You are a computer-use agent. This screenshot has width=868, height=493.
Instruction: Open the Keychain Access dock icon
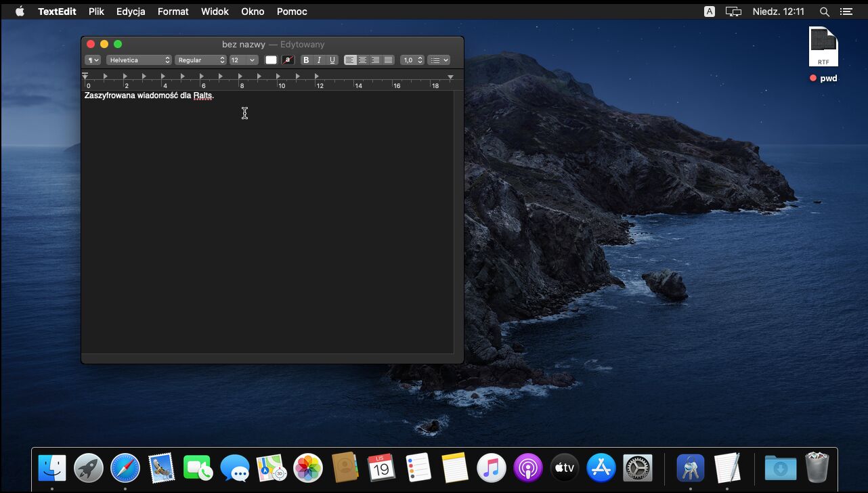click(691, 468)
